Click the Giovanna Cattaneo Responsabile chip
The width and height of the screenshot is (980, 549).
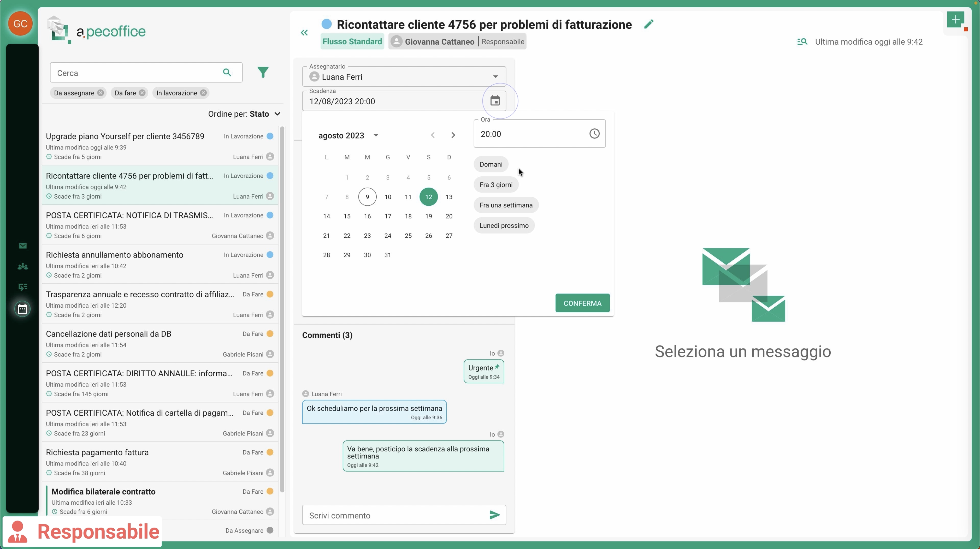point(457,41)
